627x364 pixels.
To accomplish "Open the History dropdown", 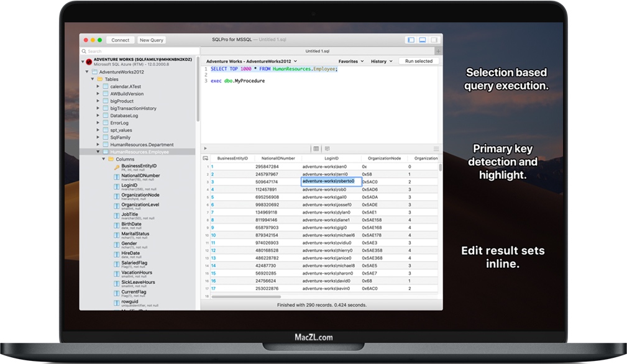I will point(380,61).
